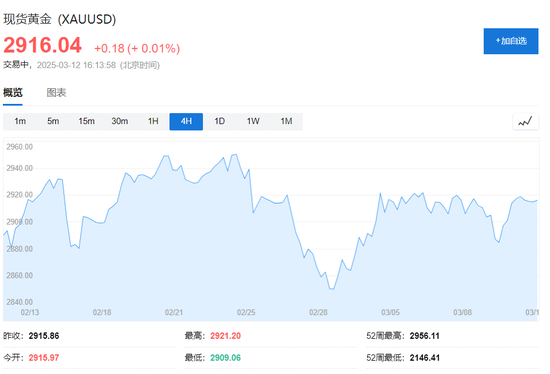
Task: Click the 2920.00 y-axis label
Action: pyautogui.click(x=20, y=195)
